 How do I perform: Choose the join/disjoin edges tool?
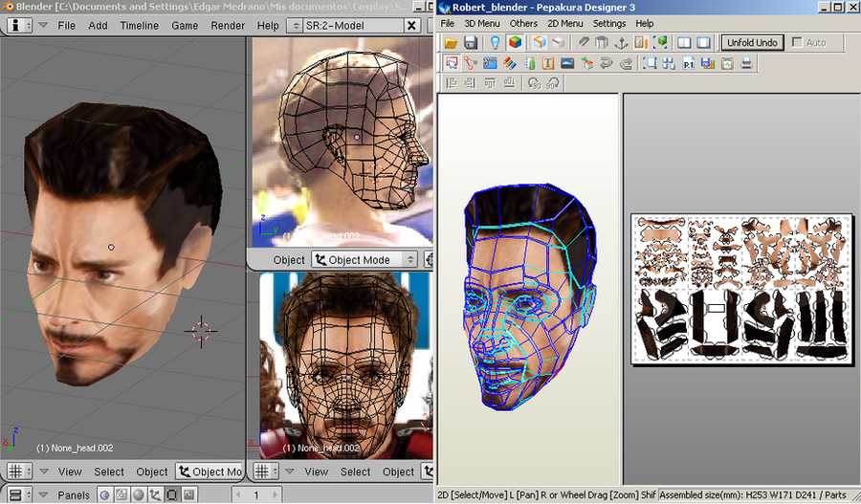point(470,63)
